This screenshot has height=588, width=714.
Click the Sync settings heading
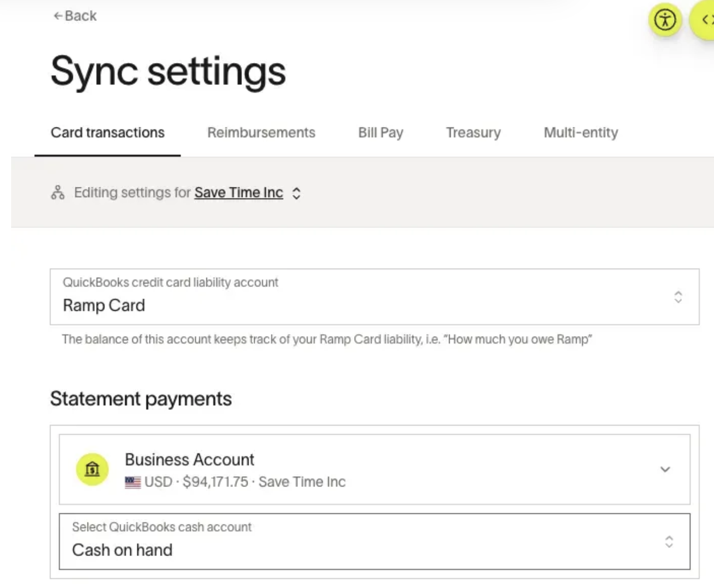[168, 71]
